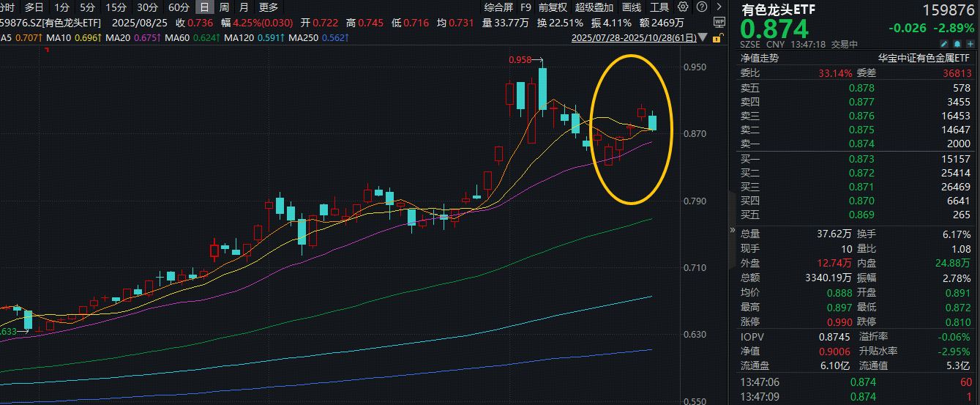The width and height of the screenshot is (980, 405).
Task: Expand the date range dropdown triangle
Action: (703, 37)
